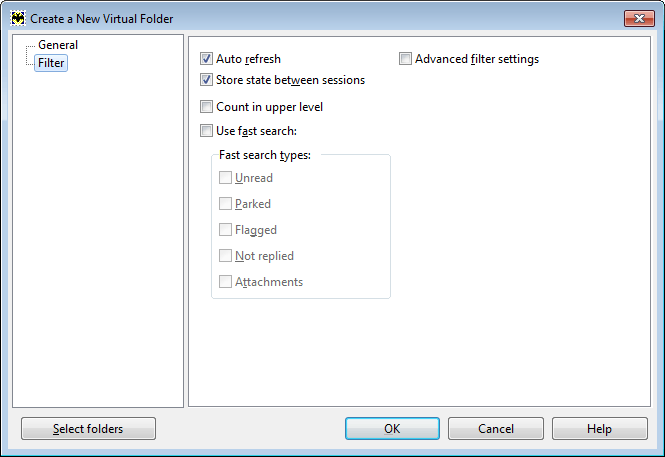The height and width of the screenshot is (457, 665).
Task: Enable Advanced filter settings
Action: (405, 59)
